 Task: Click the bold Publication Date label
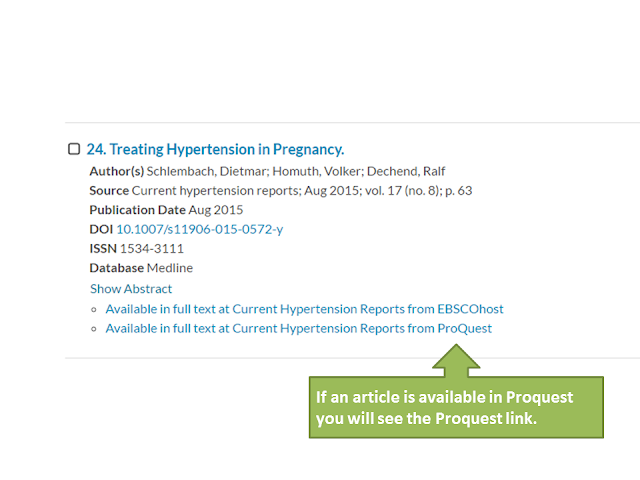[x=137, y=210]
